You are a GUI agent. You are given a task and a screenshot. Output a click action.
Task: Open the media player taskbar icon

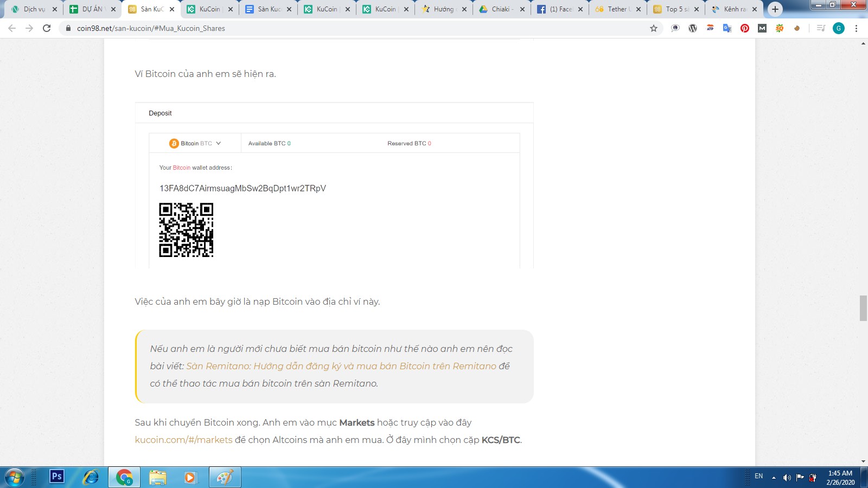point(190,477)
